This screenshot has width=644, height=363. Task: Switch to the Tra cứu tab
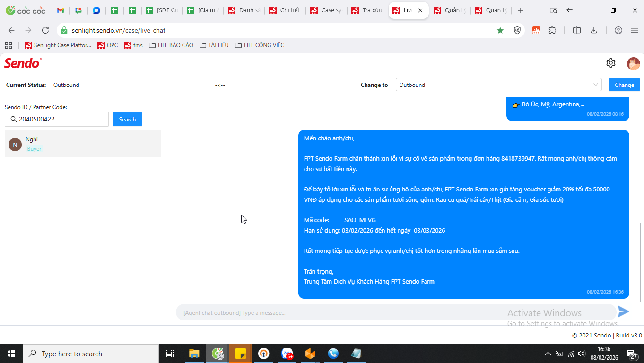(x=368, y=10)
